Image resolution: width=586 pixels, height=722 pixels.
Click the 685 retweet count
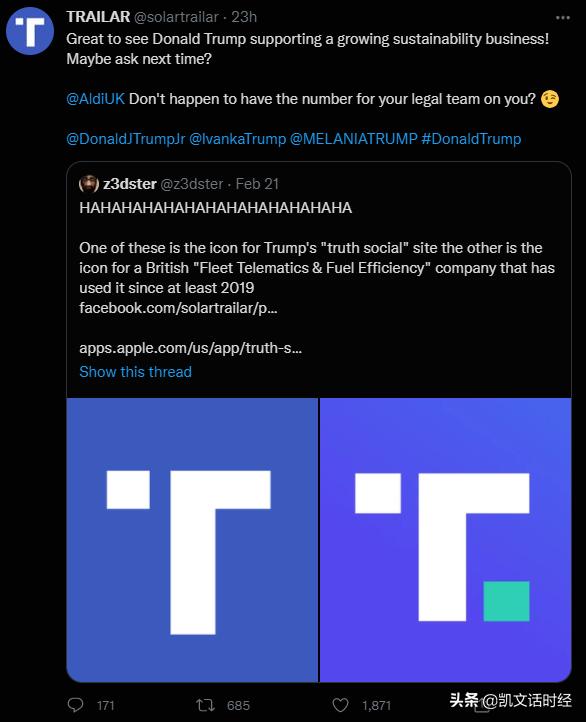238,705
